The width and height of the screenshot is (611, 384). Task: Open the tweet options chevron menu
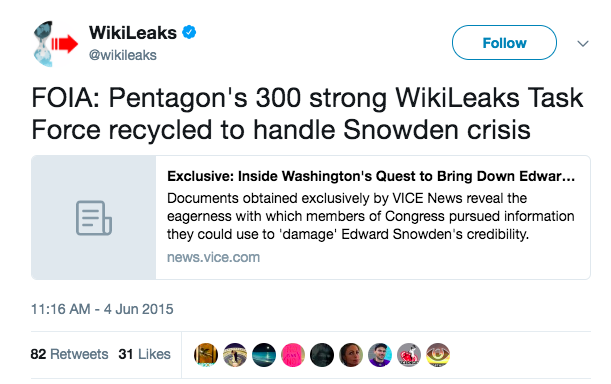583,43
